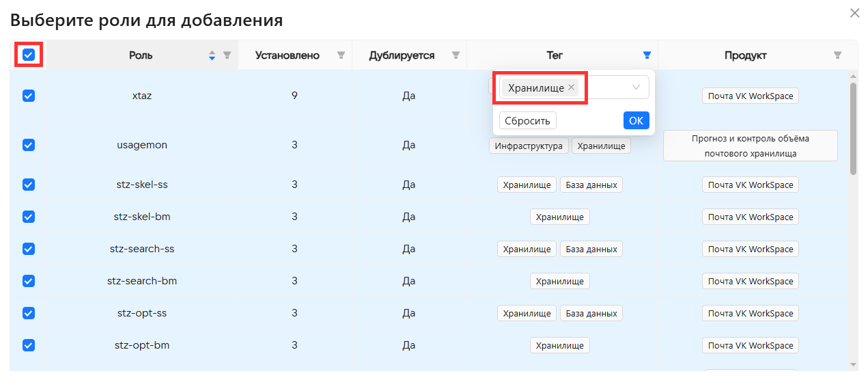The height and width of the screenshot is (378, 868).
Task: Uncheck the stz-skel-ss role checkbox
Action: click(x=29, y=185)
